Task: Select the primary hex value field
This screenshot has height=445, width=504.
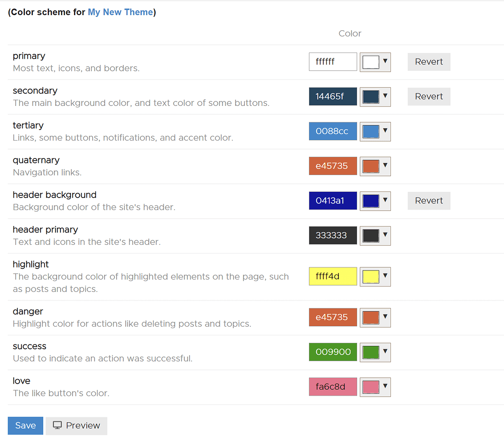Action: (333, 62)
